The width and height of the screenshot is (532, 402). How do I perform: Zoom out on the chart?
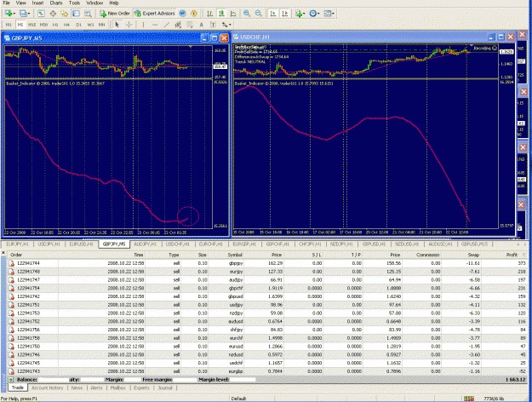(259, 14)
